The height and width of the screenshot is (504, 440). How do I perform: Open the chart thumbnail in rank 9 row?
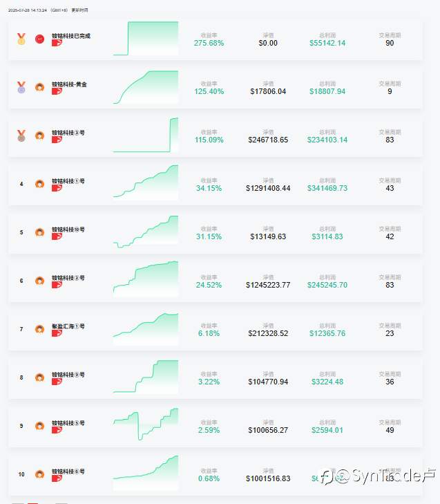(146, 425)
